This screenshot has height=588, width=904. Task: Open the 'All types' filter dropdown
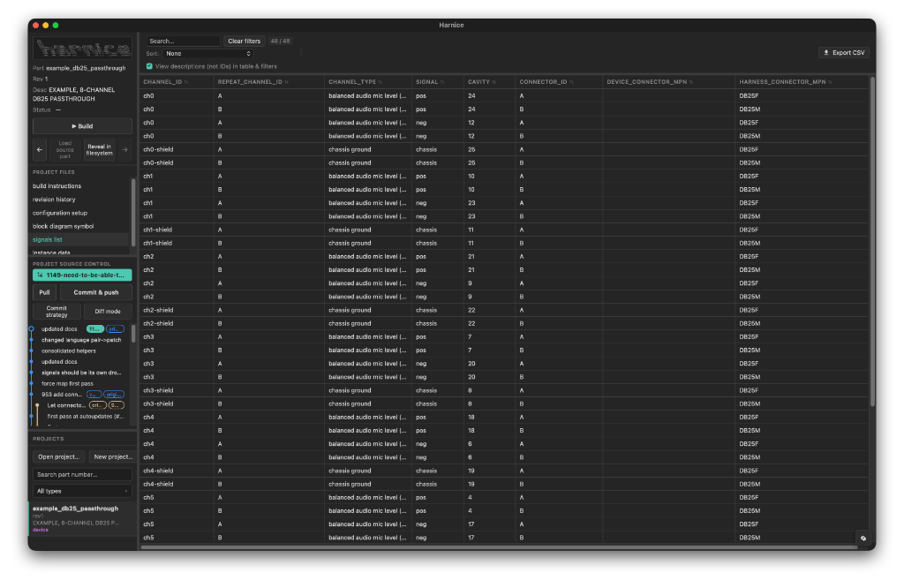pyautogui.click(x=82, y=491)
